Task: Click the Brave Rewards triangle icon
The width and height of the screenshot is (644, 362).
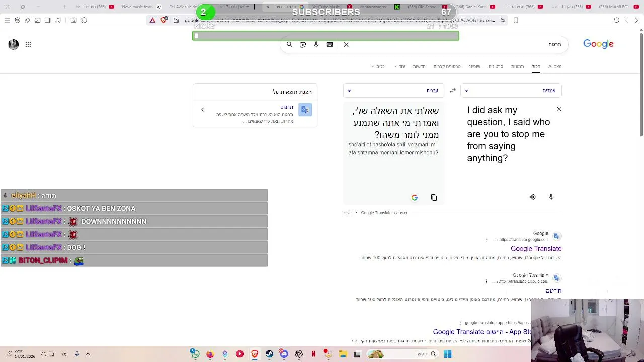Action: click(152, 20)
